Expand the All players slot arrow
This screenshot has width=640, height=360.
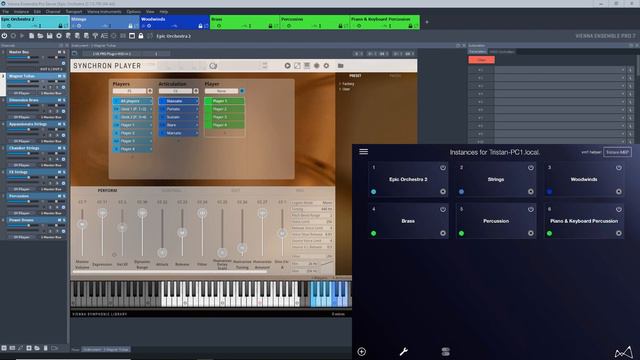pos(150,101)
